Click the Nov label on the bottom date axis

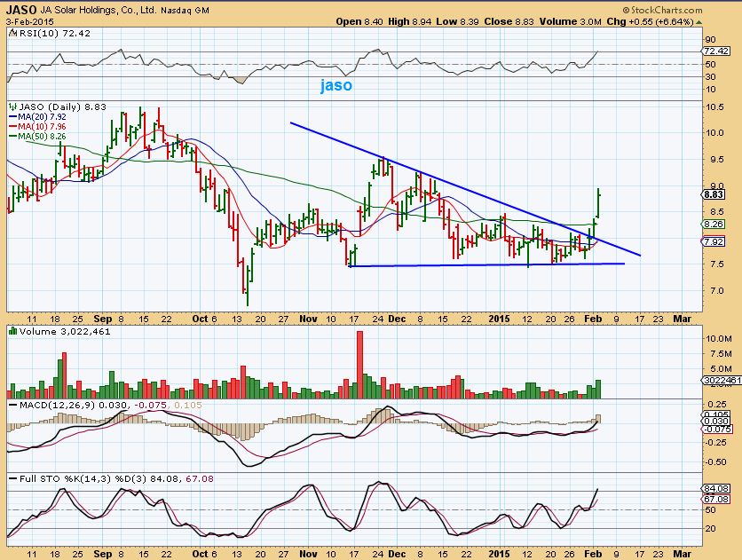click(308, 554)
